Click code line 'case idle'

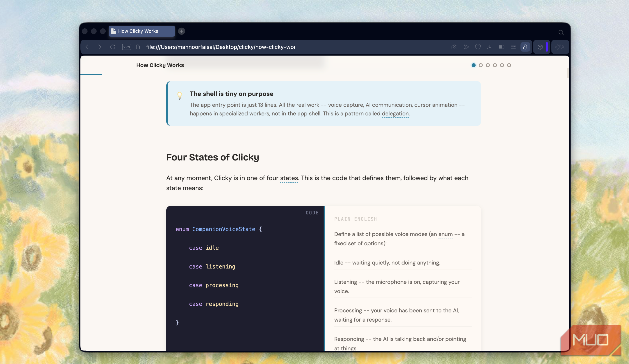[x=204, y=248]
